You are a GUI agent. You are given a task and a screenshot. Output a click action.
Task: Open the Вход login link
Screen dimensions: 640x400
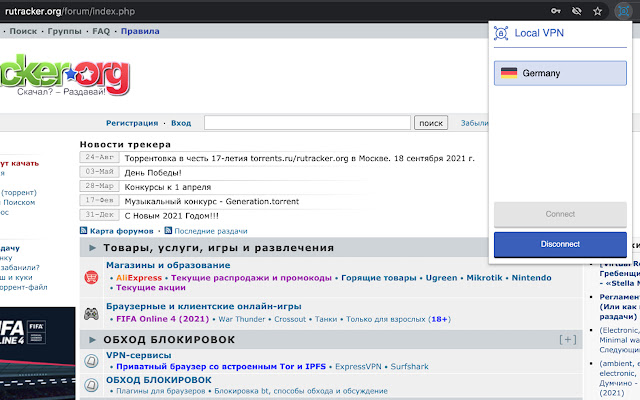click(181, 123)
